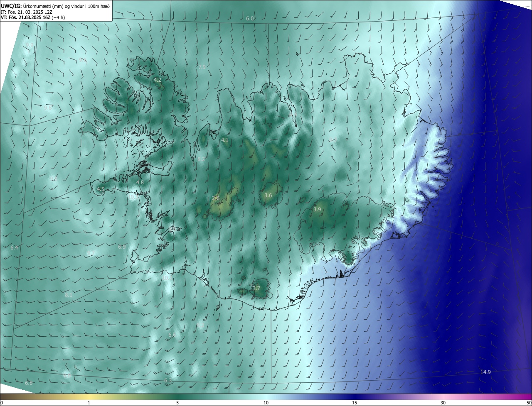Click the colour scale tick label 10
Image resolution: width=532 pixels, height=406 pixels.
point(266,403)
